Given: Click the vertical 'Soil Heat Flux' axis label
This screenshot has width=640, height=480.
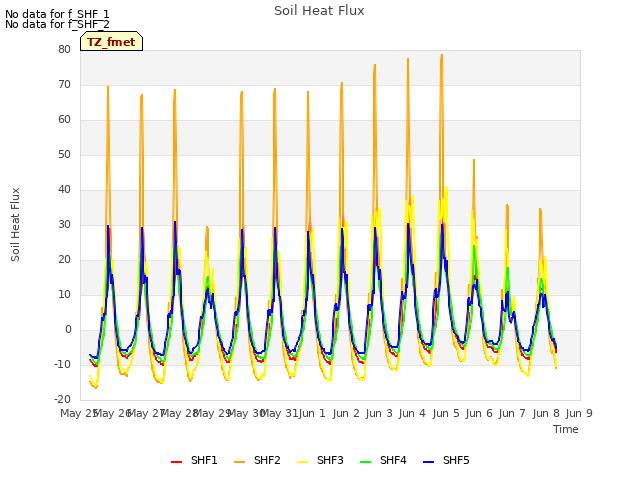Looking at the screenshot, I should 15,225.
